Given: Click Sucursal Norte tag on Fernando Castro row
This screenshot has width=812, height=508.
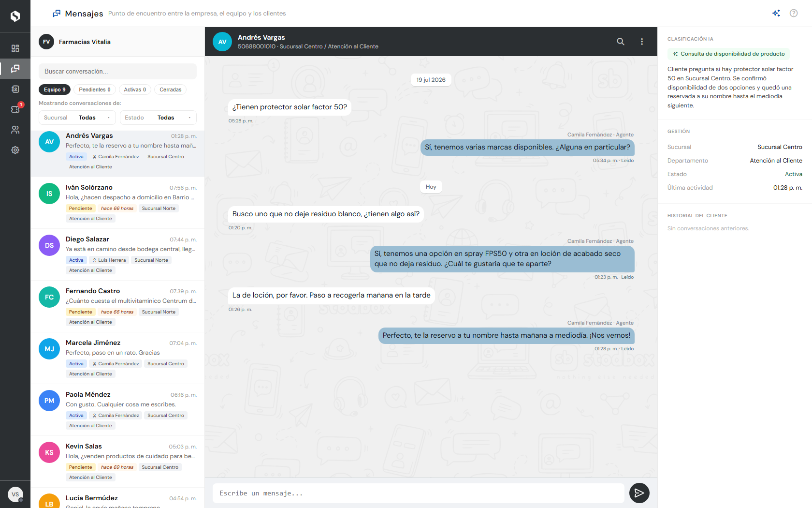Looking at the screenshot, I should (159, 312).
